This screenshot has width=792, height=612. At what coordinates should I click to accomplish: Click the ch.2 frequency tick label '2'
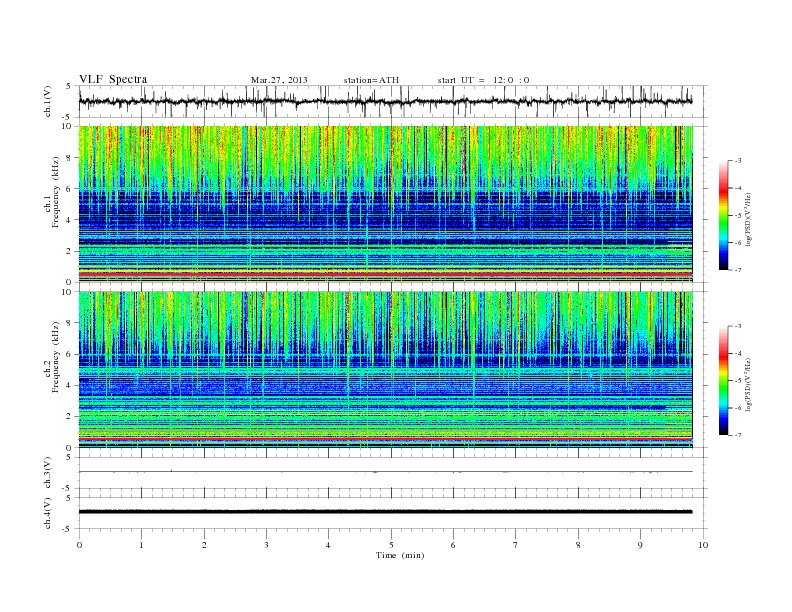point(70,417)
